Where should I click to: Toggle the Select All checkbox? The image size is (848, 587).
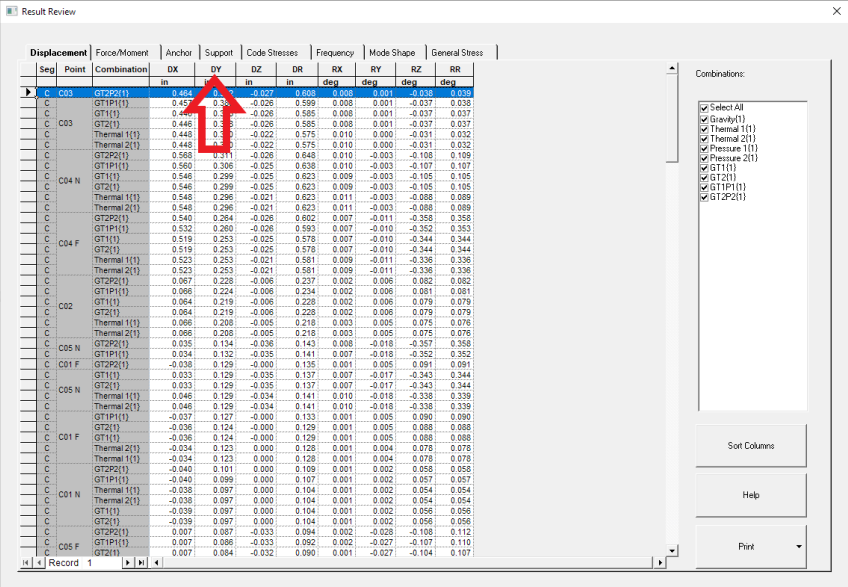[x=704, y=108]
